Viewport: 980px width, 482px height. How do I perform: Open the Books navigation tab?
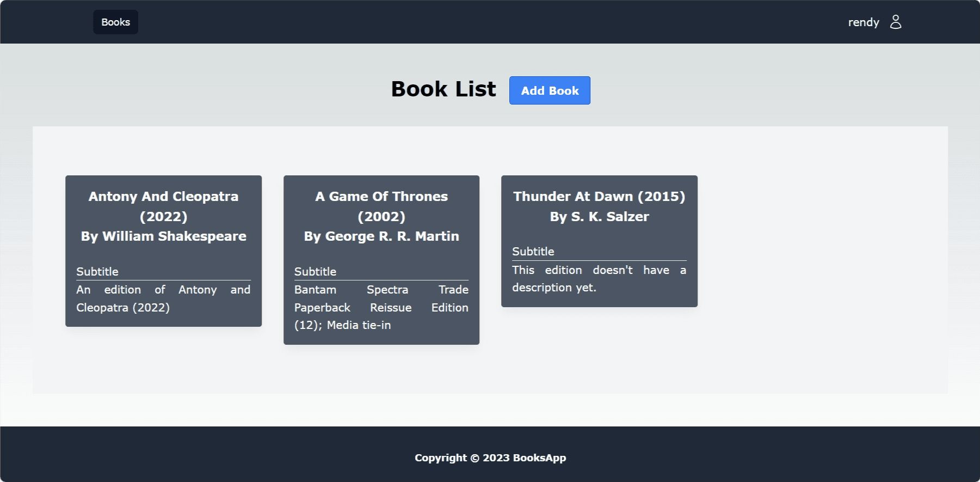tap(115, 22)
